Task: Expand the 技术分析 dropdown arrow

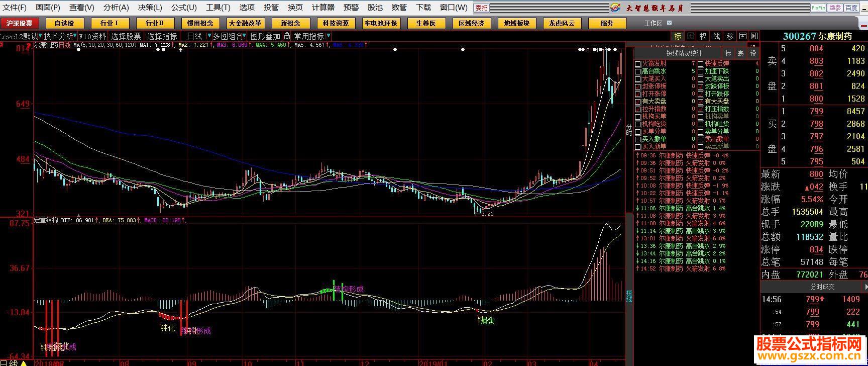Action: (76, 36)
